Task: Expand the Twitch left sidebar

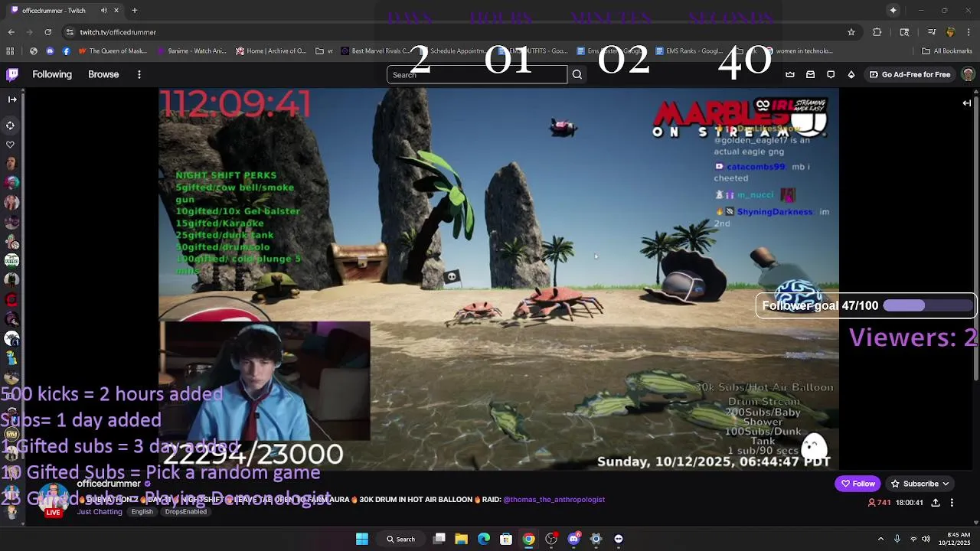Action: [12, 99]
